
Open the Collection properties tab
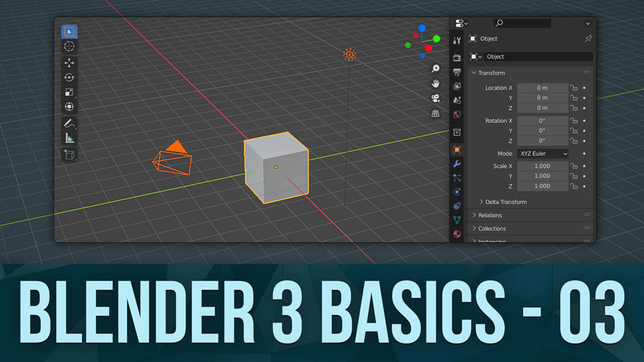(457, 132)
